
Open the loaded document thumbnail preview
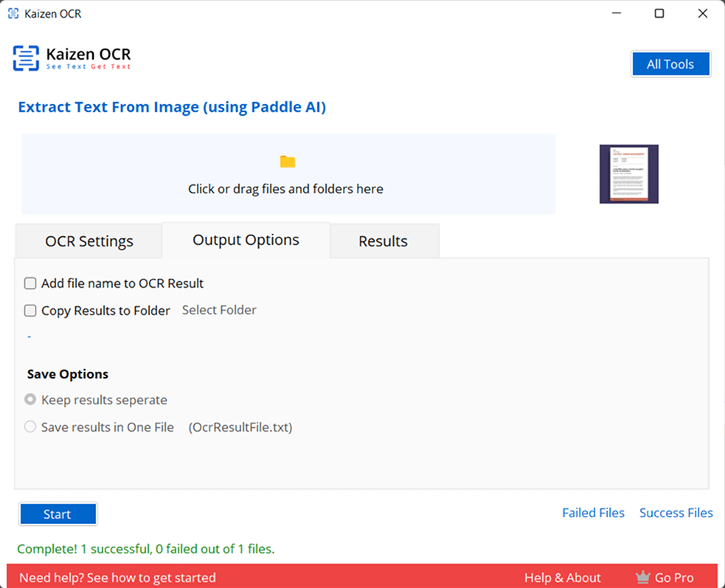tap(628, 174)
